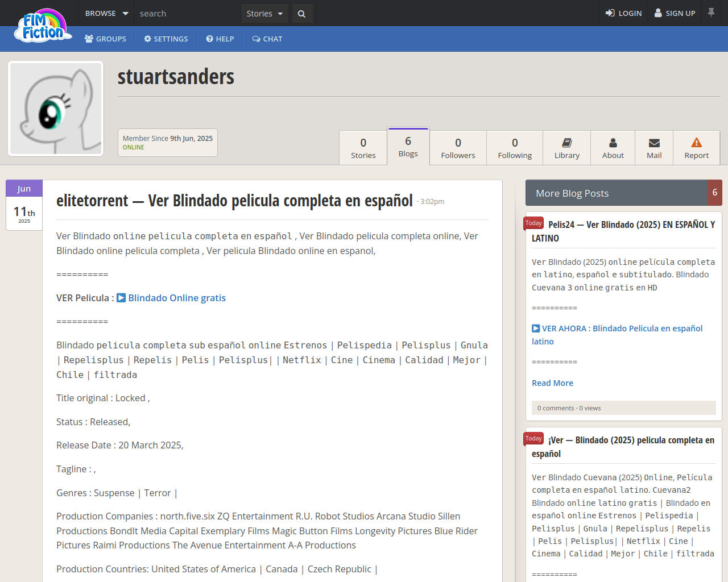Image resolution: width=728 pixels, height=582 pixels.
Task: Switch to the Stories tab
Action: 363,148
